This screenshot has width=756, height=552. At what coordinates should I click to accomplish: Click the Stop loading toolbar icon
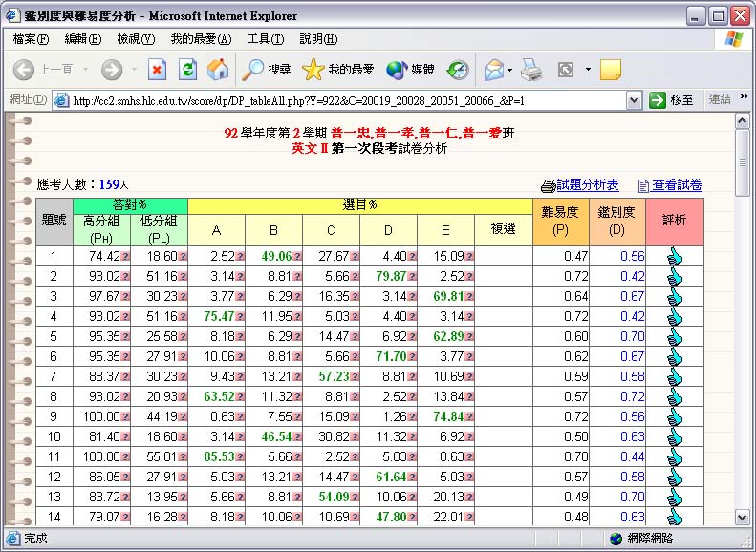click(158, 70)
